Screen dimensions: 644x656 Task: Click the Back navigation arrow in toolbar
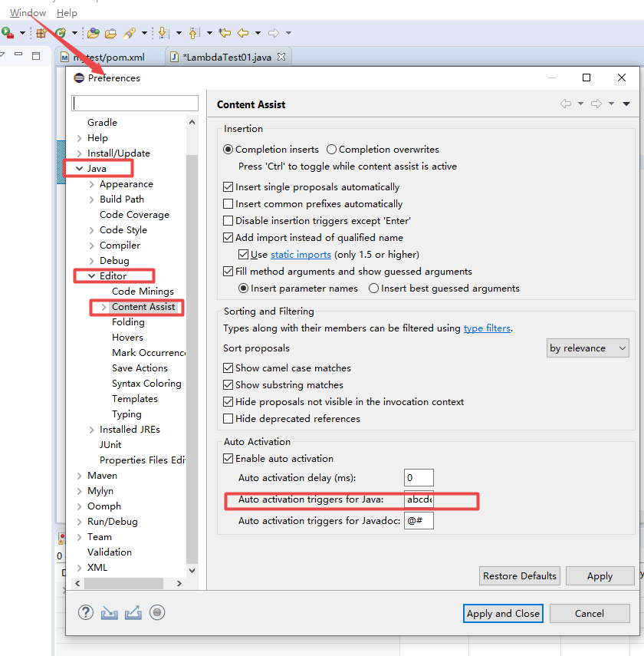243,33
